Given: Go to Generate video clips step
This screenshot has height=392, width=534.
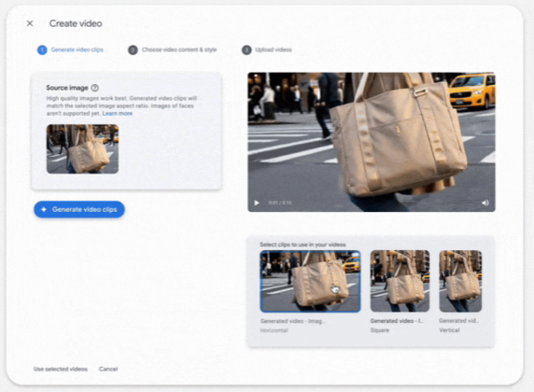Looking at the screenshot, I should coord(77,49).
